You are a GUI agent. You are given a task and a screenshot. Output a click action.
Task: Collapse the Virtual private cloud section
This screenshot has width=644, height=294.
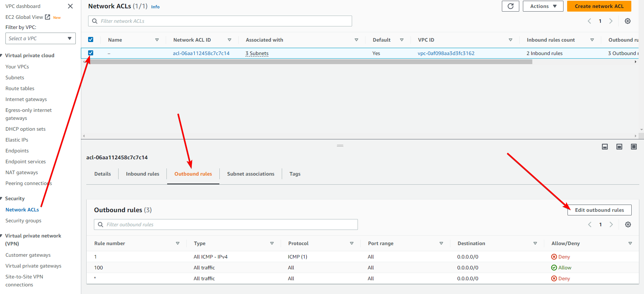pos(1,55)
